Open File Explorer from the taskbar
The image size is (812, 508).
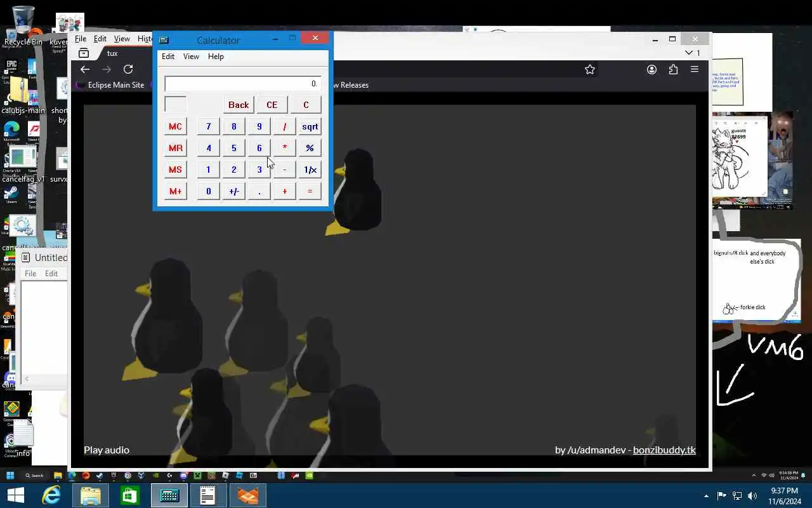(91, 495)
